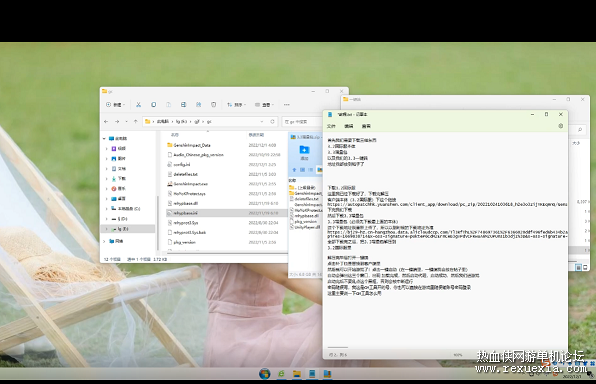Open the View dropdown in Explorer toolbar
Screen dimensions: 596x384
(x=265, y=105)
